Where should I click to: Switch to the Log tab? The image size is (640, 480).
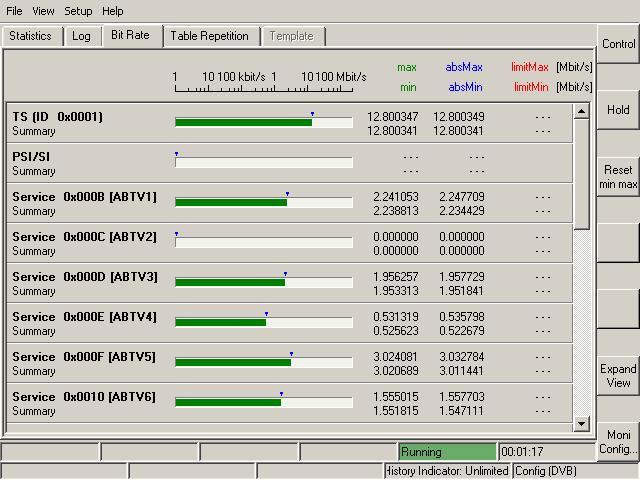pos(81,36)
